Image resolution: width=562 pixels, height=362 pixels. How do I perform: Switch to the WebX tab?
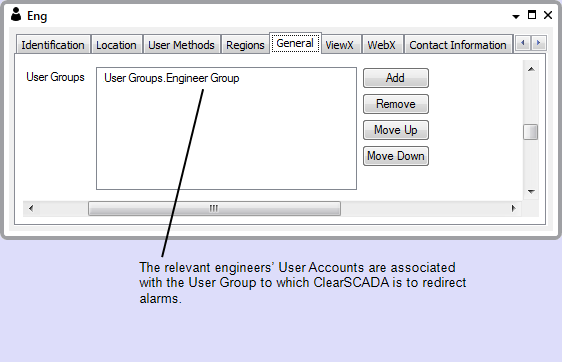click(382, 45)
